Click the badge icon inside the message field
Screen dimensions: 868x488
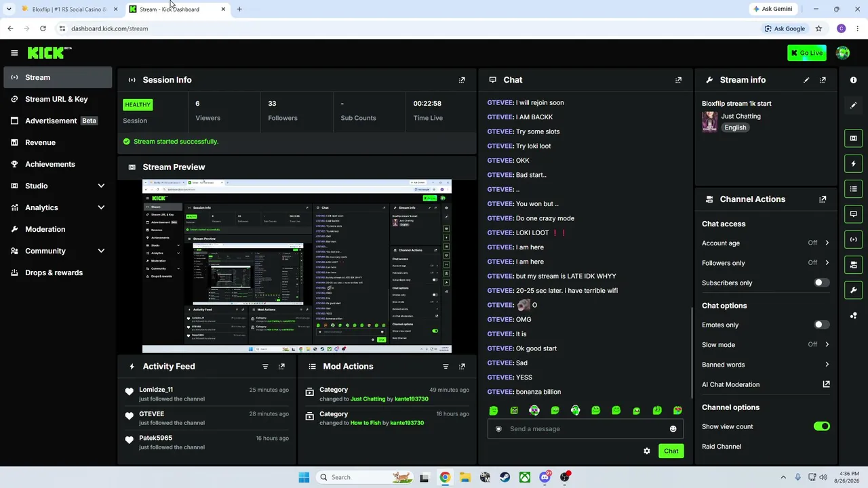(498, 429)
